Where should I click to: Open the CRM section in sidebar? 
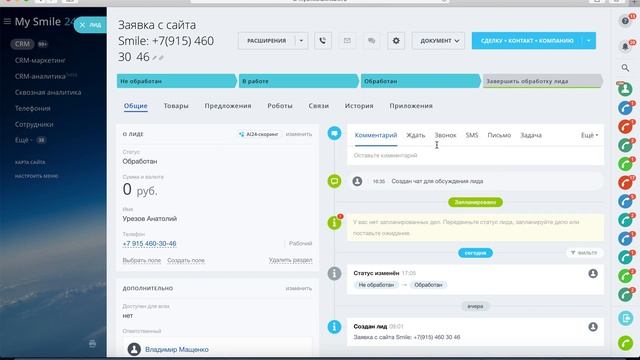pyautogui.click(x=22, y=44)
